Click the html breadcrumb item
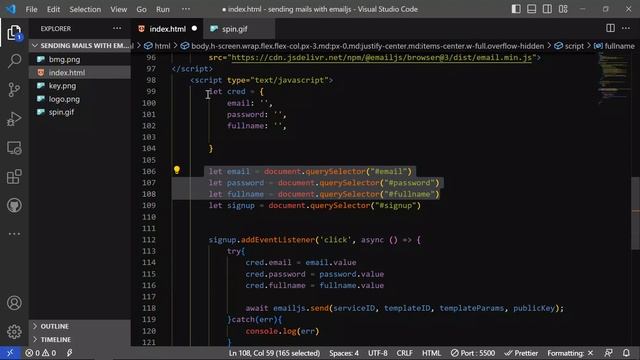The width and height of the screenshot is (640, 360). pos(158,46)
